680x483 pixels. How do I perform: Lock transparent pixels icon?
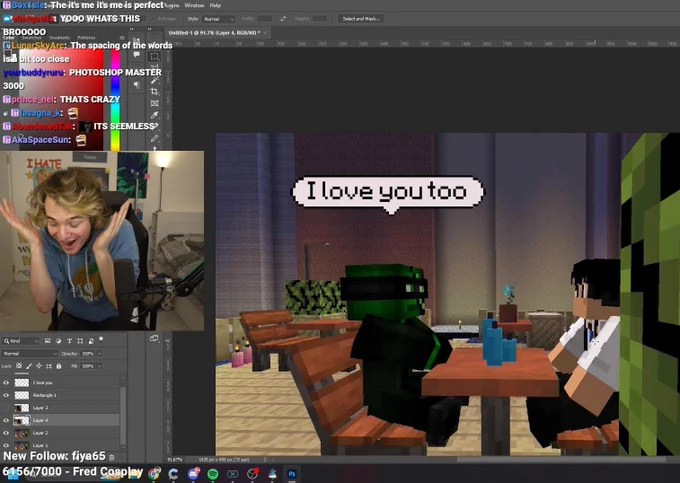pyautogui.click(x=19, y=366)
